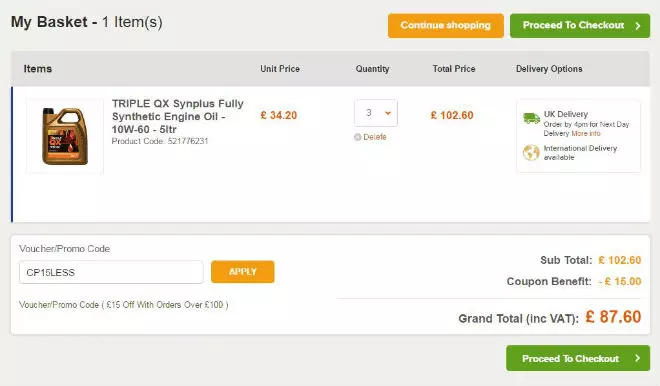Image resolution: width=660 pixels, height=386 pixels.
Task: Focus the Voucher/Promo Code input field
Action: [x=111, y=272]
